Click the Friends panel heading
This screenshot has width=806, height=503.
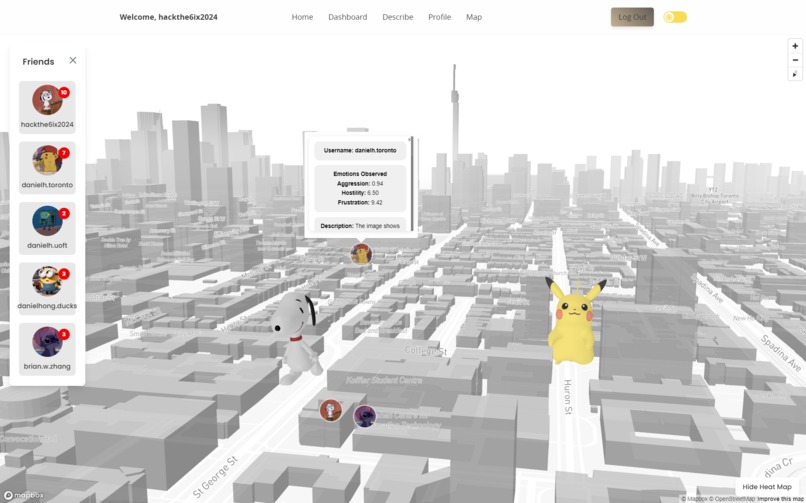pos(38,62)
